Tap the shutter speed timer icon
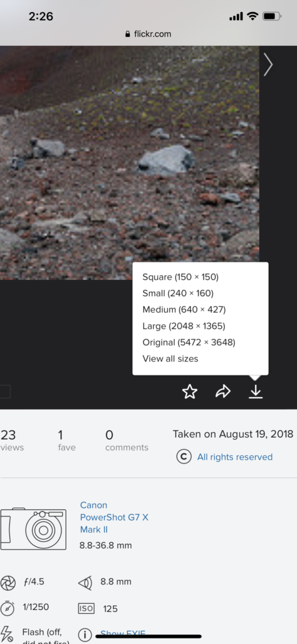297x644 pixels. tap(8, 608)
